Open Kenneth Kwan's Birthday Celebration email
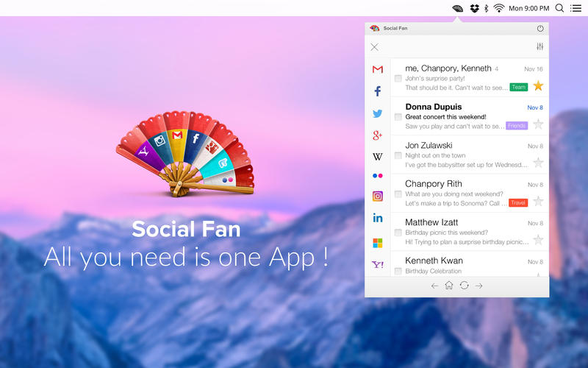Viewport: 588px width, 368px height. point(470,264)
